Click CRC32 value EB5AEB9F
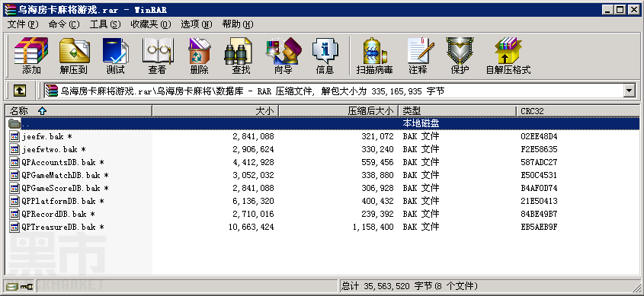Viewport: 644px width, 296px height. click(539, 227)
